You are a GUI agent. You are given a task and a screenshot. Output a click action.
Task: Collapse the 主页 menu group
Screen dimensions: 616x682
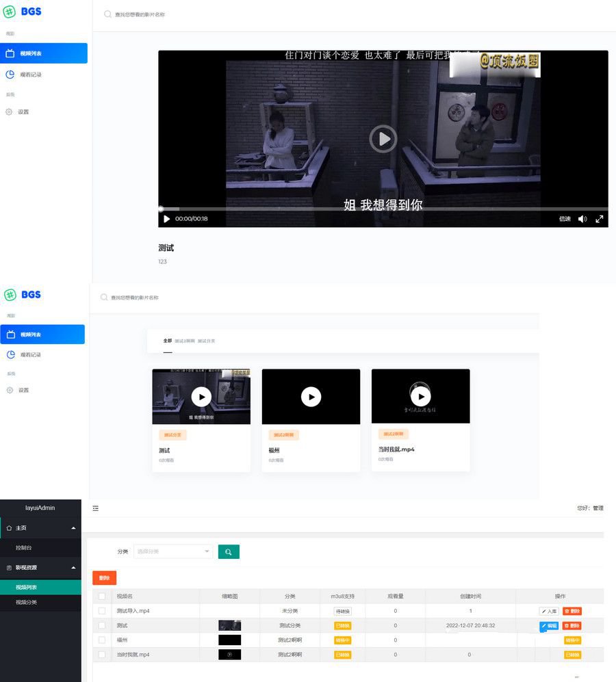point(73,528)
